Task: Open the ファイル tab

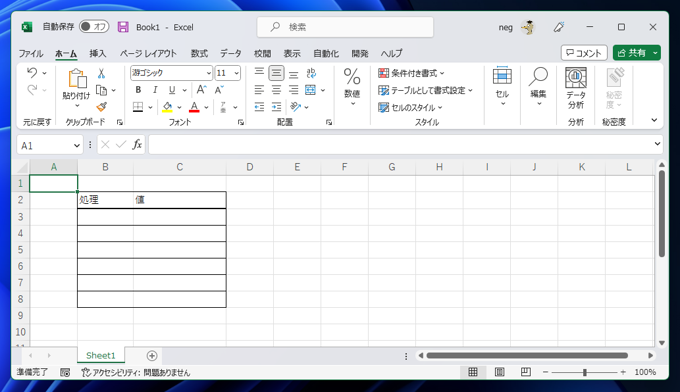Action: pos(30,53)
